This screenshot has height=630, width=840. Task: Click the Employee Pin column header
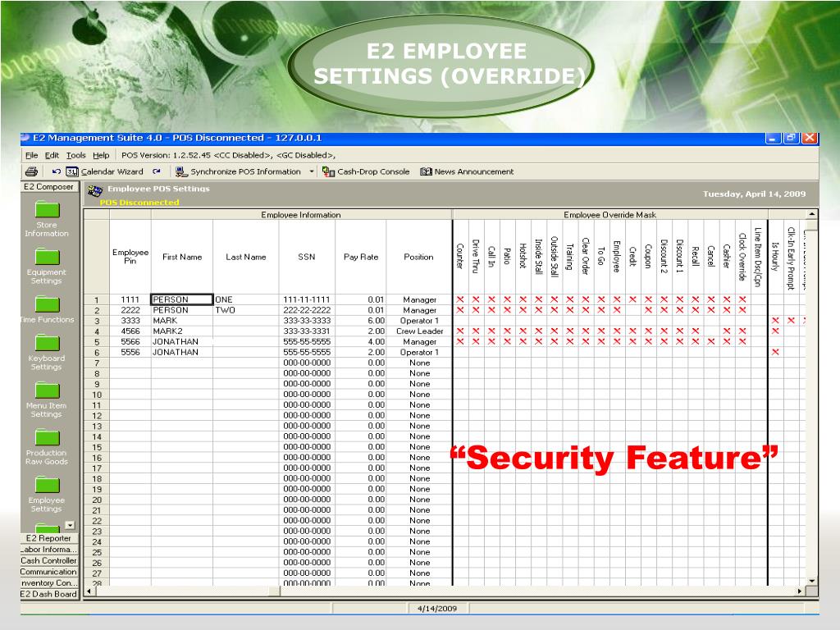[x=130, y=257]
